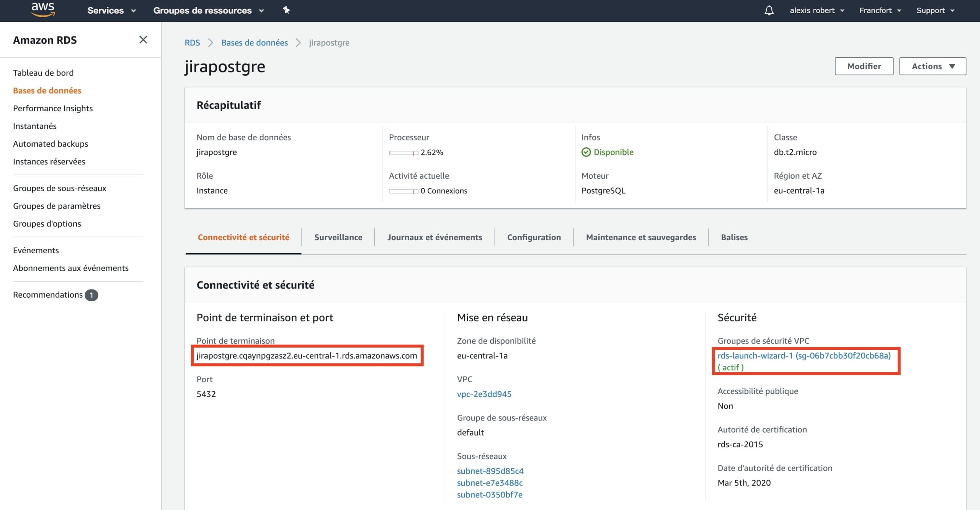Click the Non value under Accessibilité publique

[x=725, y=406]
